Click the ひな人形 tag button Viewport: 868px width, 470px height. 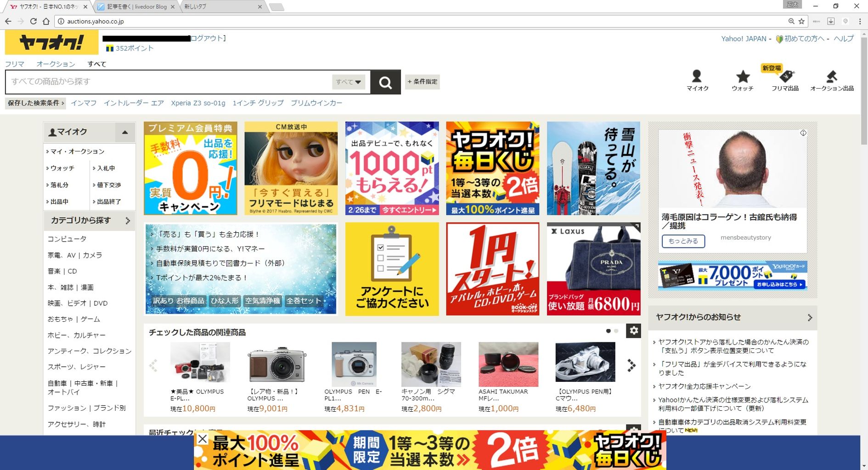(225, 301)
